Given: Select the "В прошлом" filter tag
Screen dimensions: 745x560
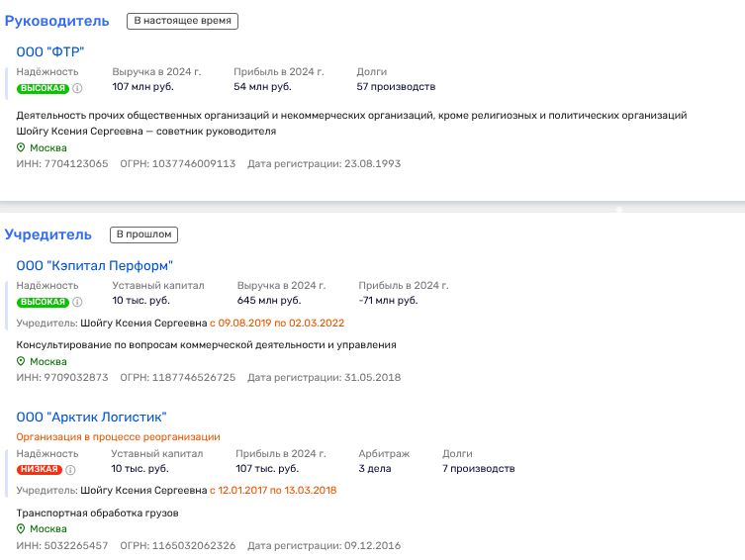Looking at the screenshot, I should click(x=143, y=234).
